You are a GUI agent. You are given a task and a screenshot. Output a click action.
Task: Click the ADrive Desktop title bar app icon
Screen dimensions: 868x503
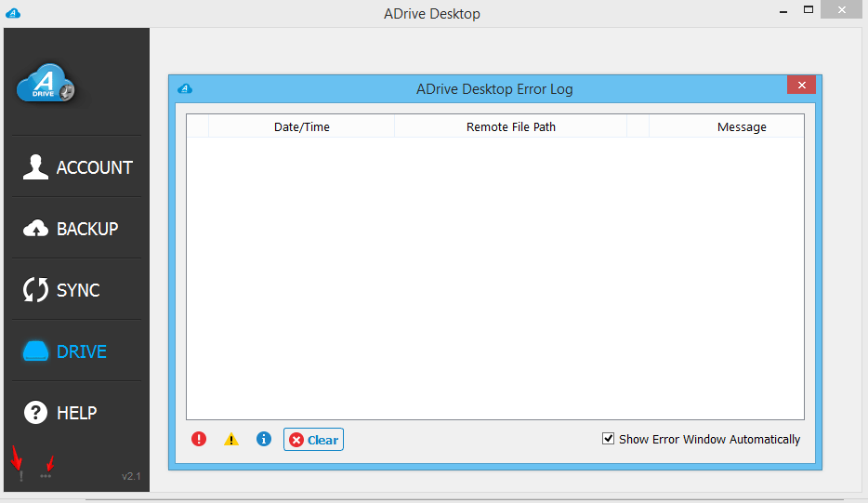coord(13,13)
